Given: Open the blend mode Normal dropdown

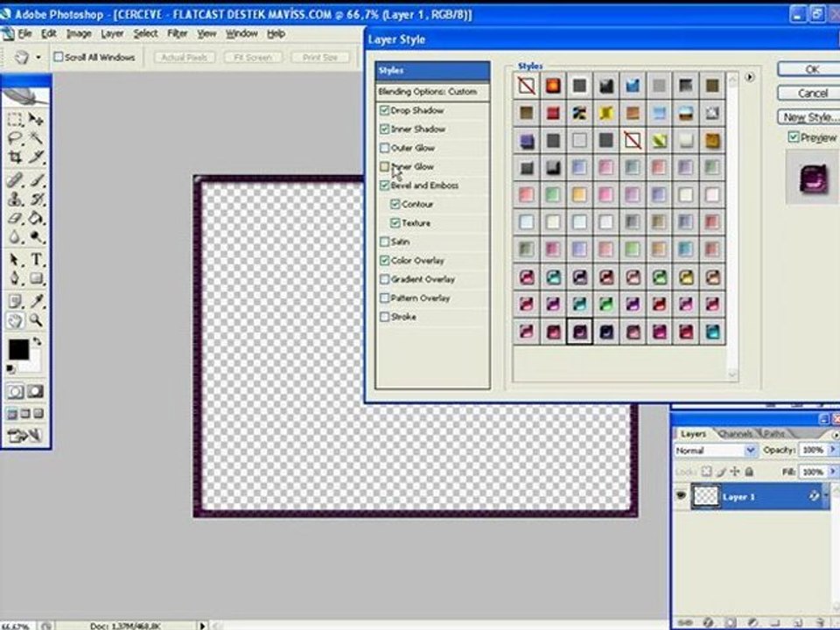Looking at the screenshot, I should pos(751,451).
